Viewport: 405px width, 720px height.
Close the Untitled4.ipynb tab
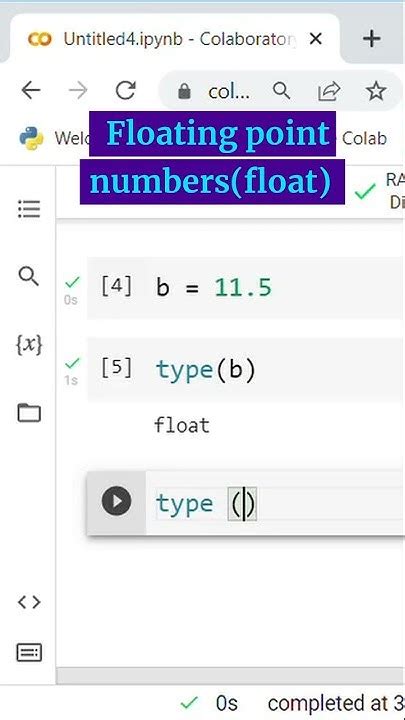click(x=315, y=39)
